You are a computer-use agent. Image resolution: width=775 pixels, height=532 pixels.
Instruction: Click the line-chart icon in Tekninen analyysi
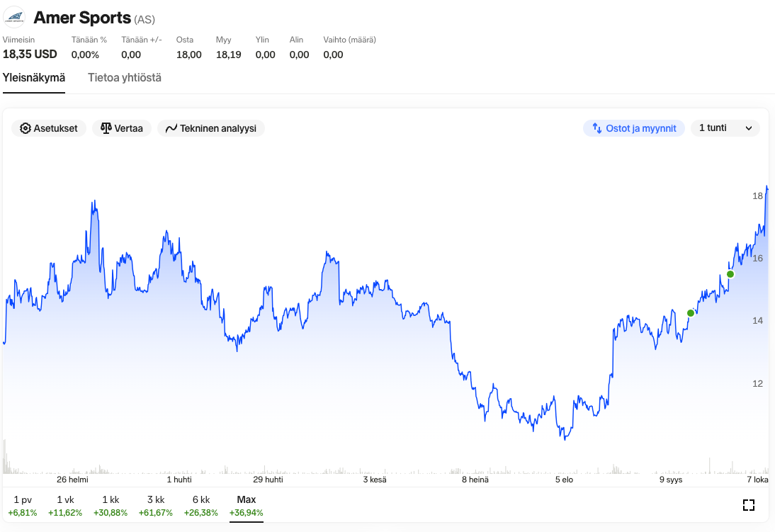[x=171, y=128]
